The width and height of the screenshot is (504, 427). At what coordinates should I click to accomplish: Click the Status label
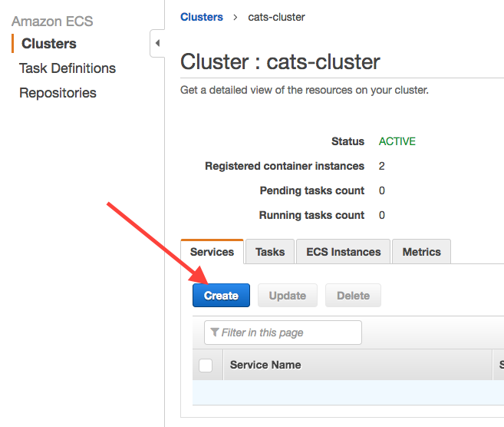click(x=348, y=141)
